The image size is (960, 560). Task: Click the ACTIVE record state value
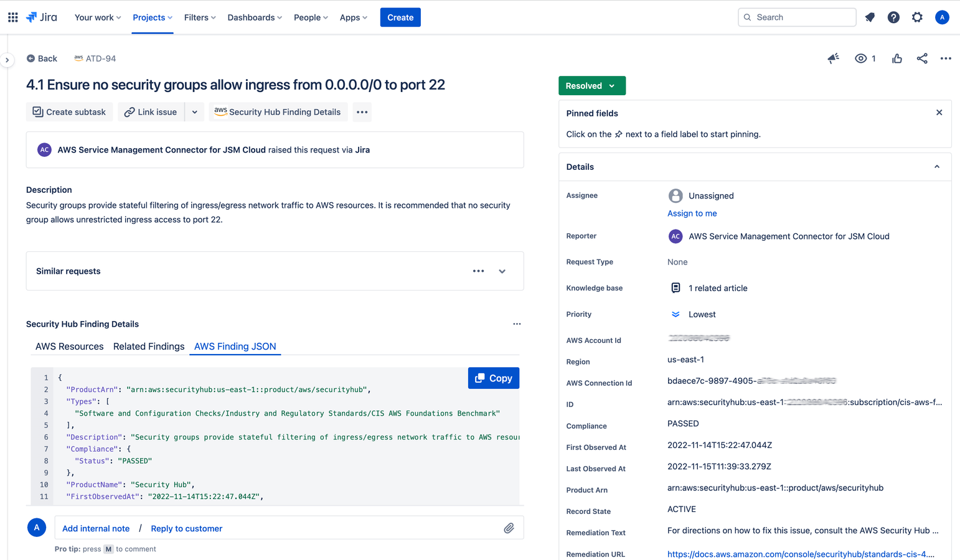pos(682,509)
